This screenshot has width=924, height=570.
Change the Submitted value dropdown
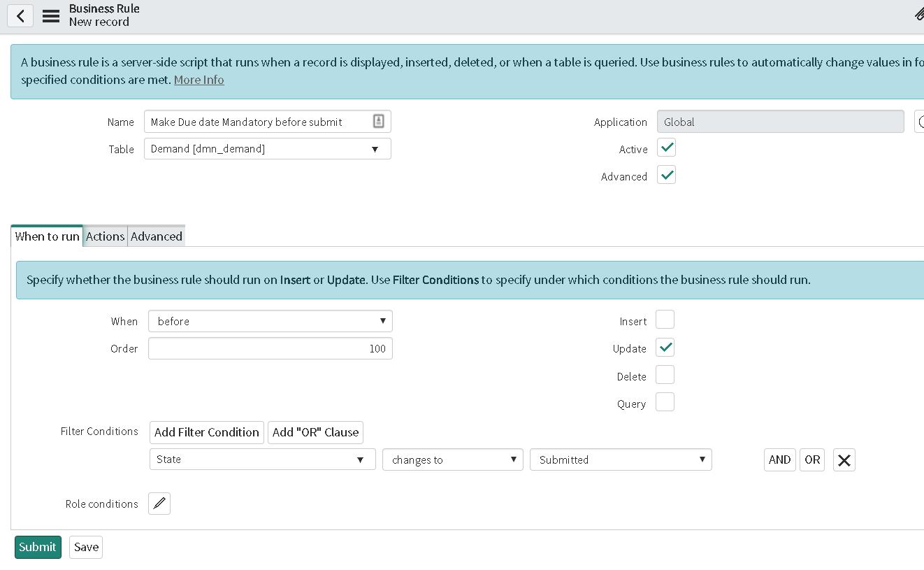620,459
